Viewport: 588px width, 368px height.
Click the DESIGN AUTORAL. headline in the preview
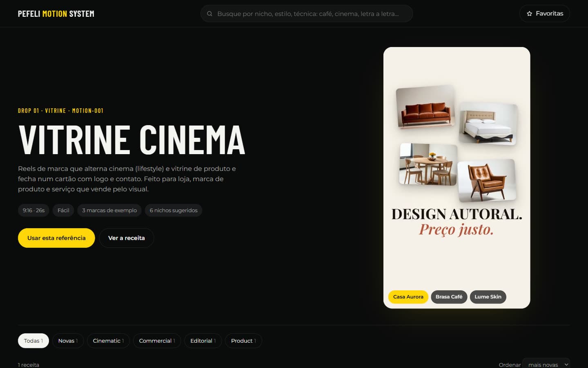(x=457, y=214)
